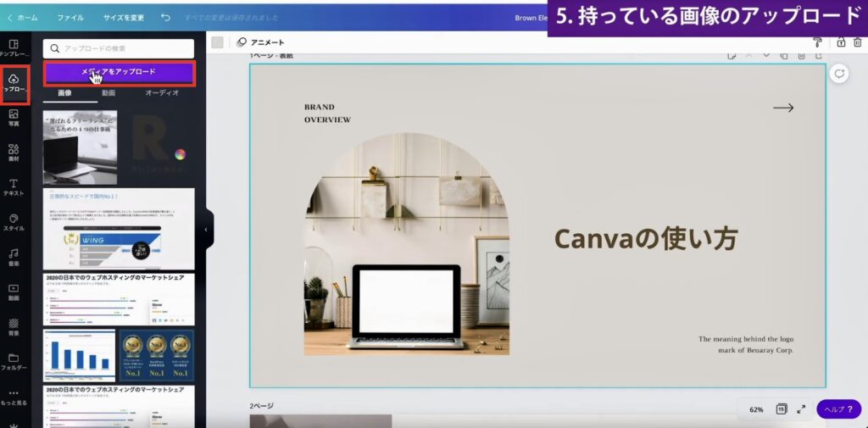Go back to ホーム (Home)
Screen dimensions: 868x428
[x=23, y=18]
